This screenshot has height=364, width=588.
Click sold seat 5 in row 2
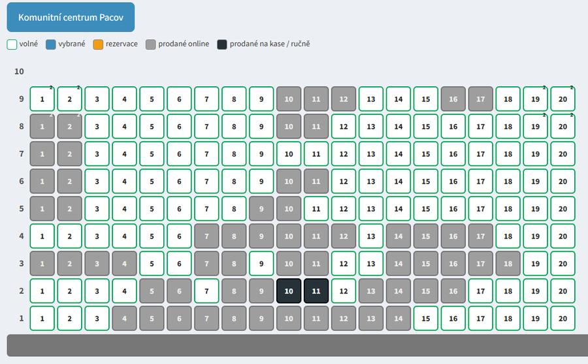coord(152,291)
